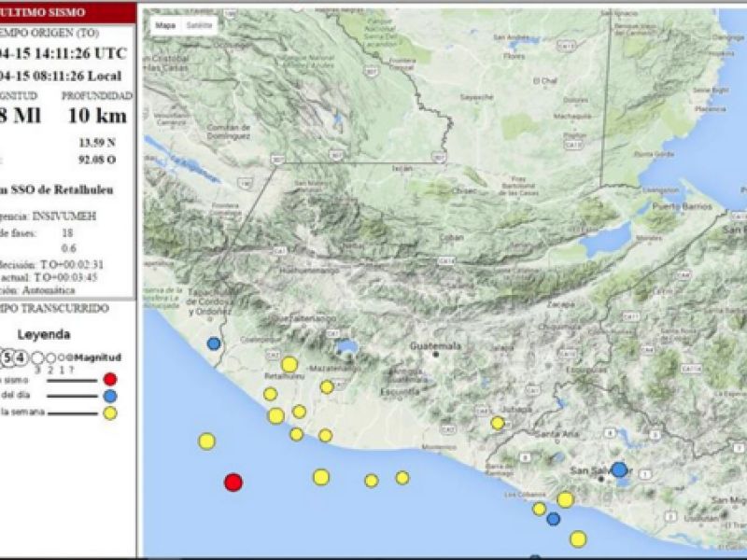Select the yellow marker below Mazatenango label

(x=327, y=386)
